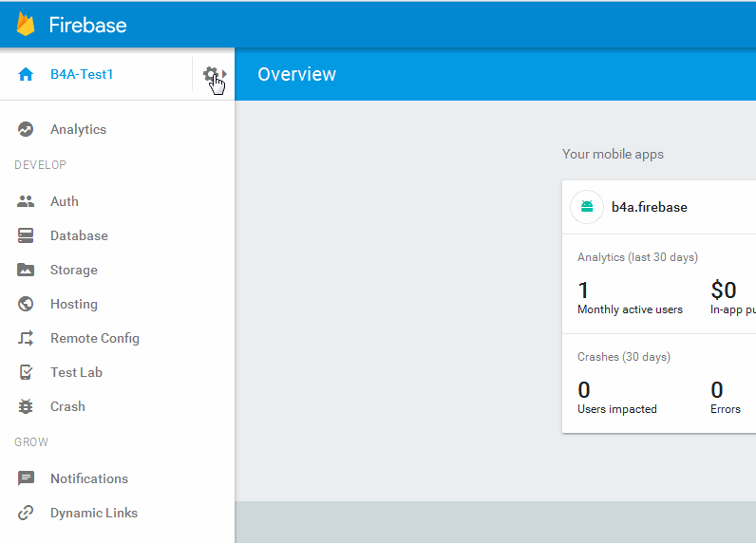The width and height of the screenshot is (756, 543).
Task: Click the Auth people icon
Action: tap(26, 201)
